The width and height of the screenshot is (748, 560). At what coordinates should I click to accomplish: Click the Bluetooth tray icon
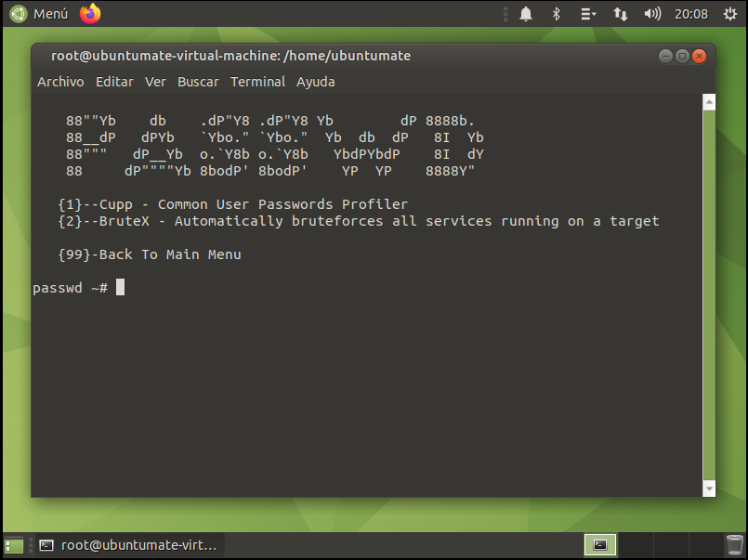coord(556,14)
